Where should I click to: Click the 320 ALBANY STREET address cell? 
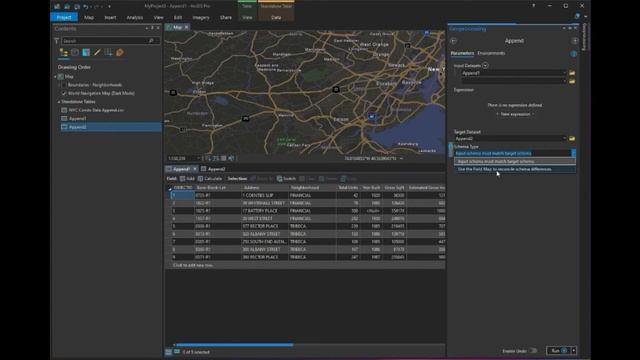(265, 234)
